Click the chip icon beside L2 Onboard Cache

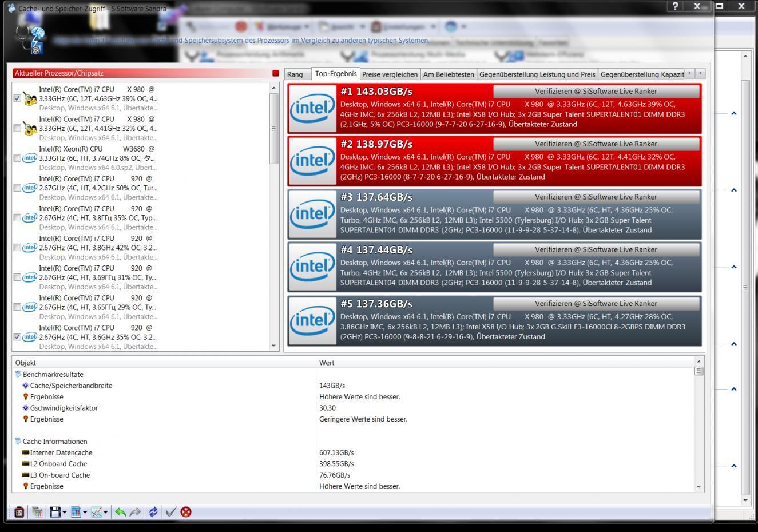click(25, 464)
